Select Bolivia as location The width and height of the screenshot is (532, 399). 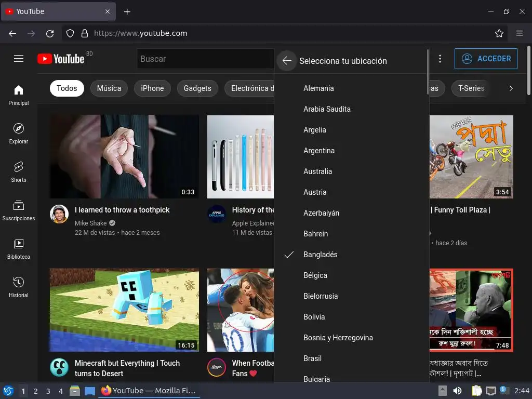click(351, 317)
